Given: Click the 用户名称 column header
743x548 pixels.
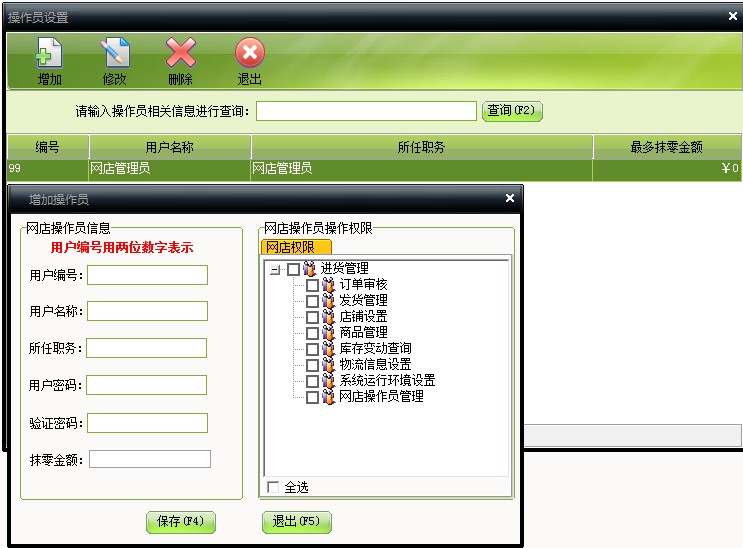Looking at the screenshot, I should [x=170, y=147].
